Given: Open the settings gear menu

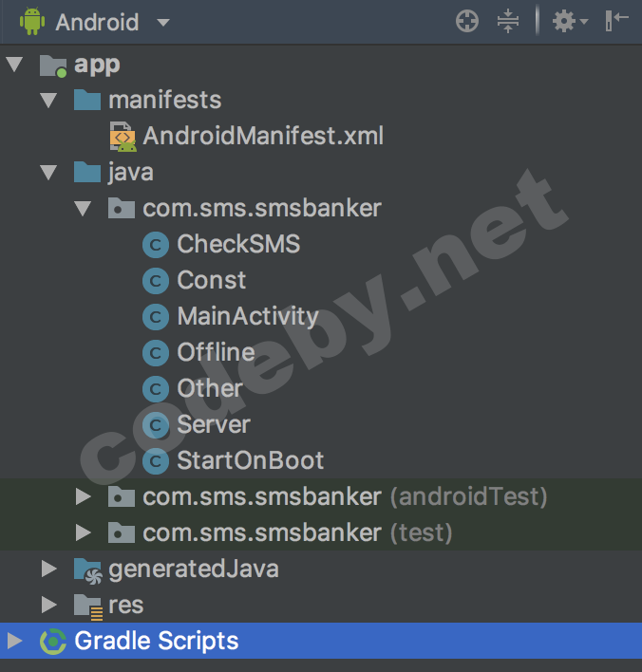Looking at the screenshot, I should coord(570,21).
